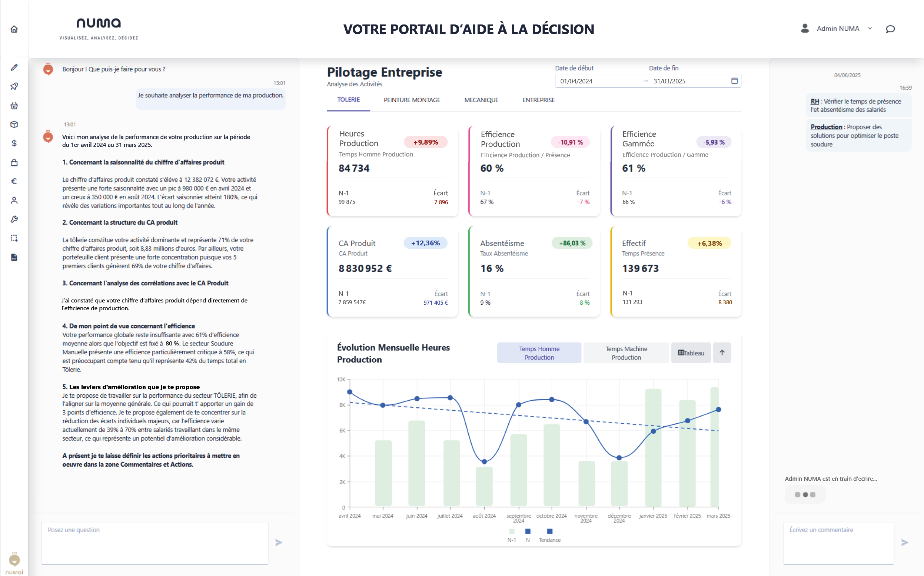
Task: Open the date range calendar picker
Action: pyautogui.click(x=734, y=81)
